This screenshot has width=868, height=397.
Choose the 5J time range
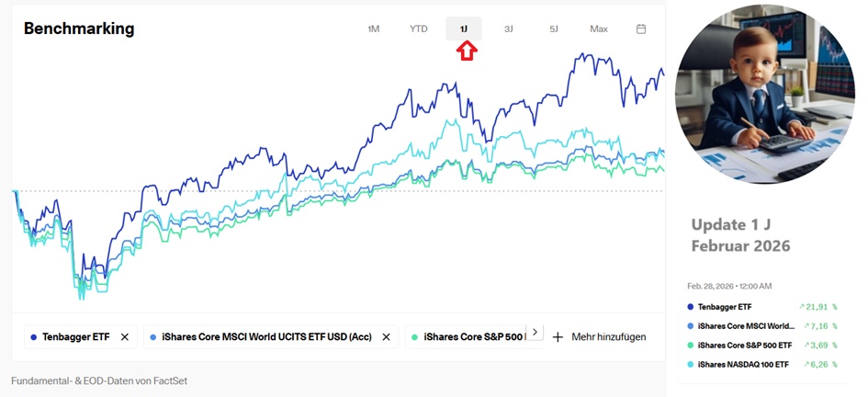click(x=554, y=28)
